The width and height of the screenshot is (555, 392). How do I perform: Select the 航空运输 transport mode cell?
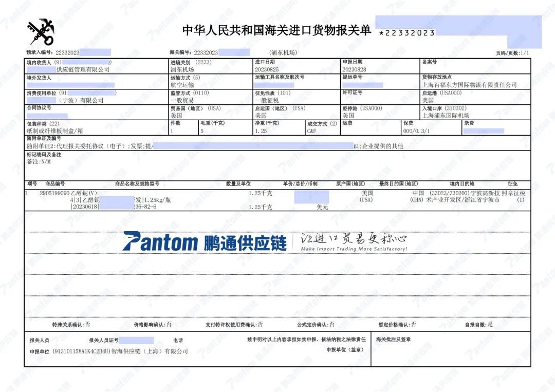point(182,85)
